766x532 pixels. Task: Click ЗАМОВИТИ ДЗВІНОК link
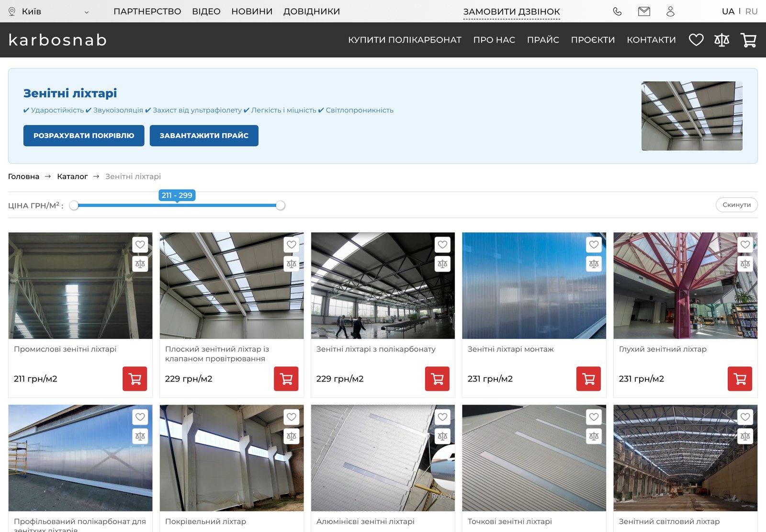pyautogui.click(x=511, y=12)
